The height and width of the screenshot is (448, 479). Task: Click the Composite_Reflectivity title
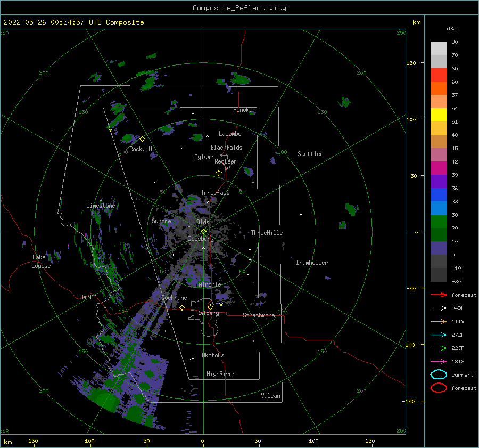(240, 8)
